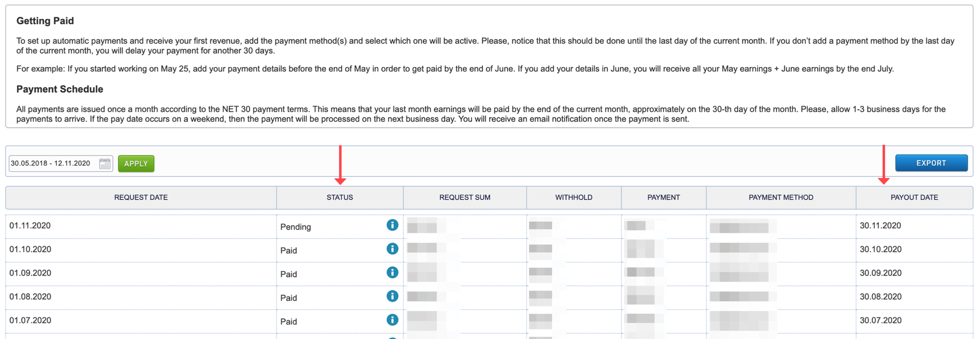
Task: Click the Pending status text
Action: (295, 227)
